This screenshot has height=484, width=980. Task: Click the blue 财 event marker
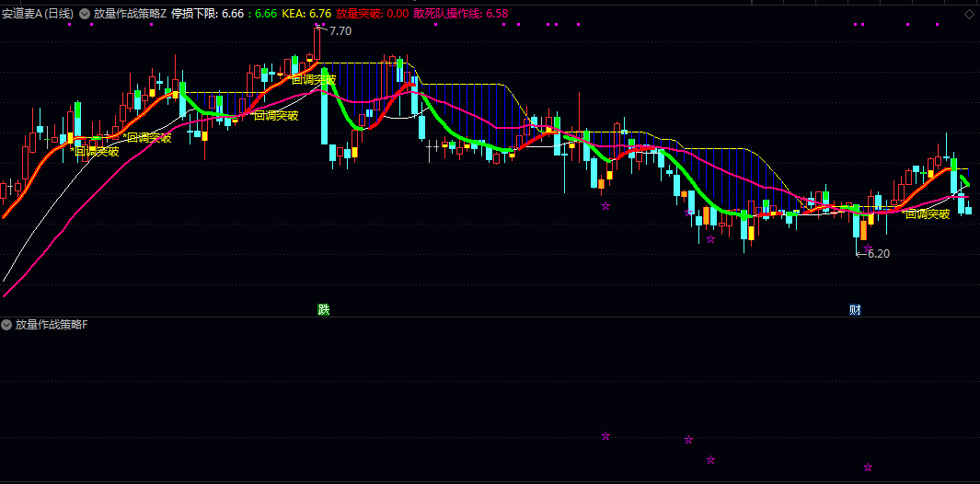pos(855,309)
